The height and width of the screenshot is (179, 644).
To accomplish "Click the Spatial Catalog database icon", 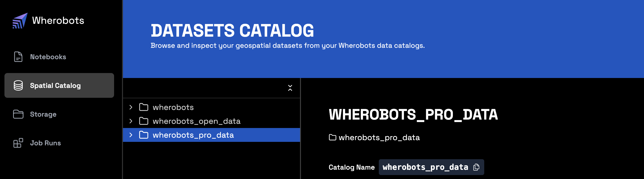I will (18, 85).
